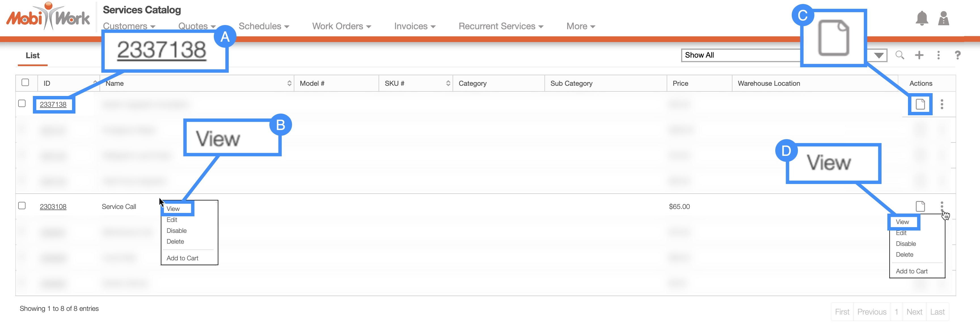Screen dimensions: 980x335
Task: Open toolbar three-dot options next to plus
Action: (939, 55)
